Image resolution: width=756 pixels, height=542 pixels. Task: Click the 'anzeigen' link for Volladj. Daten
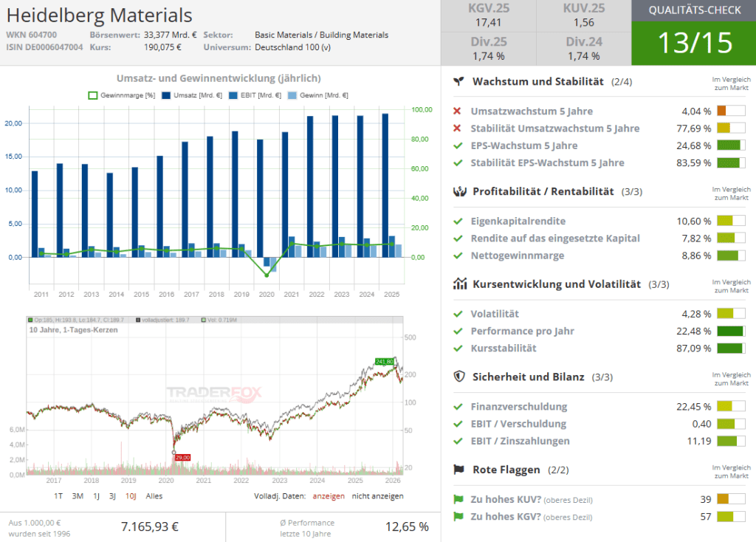(328, 496)
